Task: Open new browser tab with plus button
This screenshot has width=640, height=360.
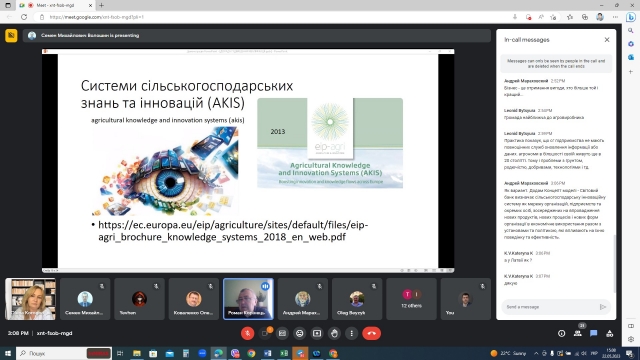Action: pos(102,5)
